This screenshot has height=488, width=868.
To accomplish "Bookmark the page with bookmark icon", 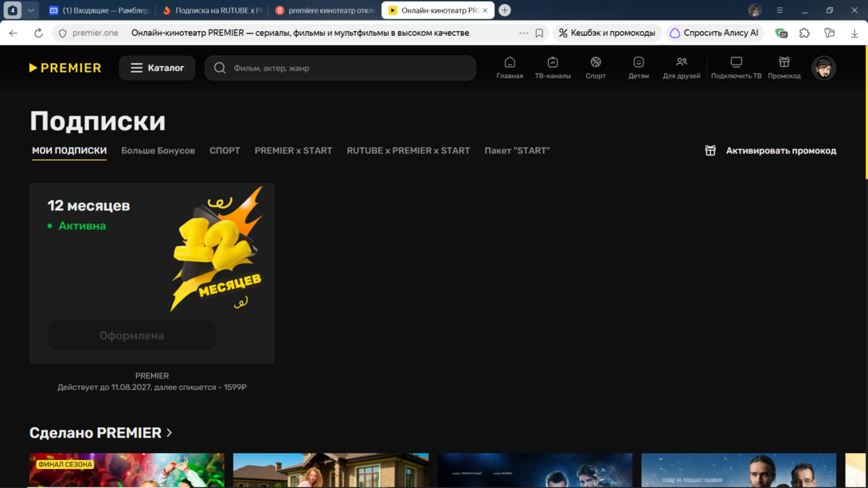I will coord(539,33).
